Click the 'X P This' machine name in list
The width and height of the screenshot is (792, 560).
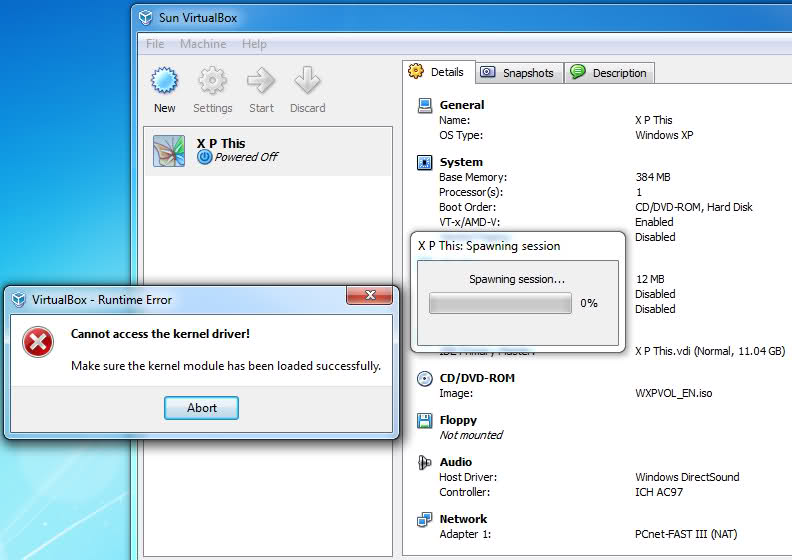[x=221, y=143]
